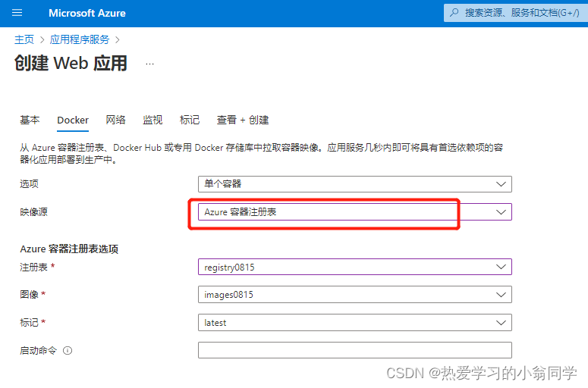
Task: Open the ellipsis menu beside 创建 Web 应用
Action: [149, 64]
